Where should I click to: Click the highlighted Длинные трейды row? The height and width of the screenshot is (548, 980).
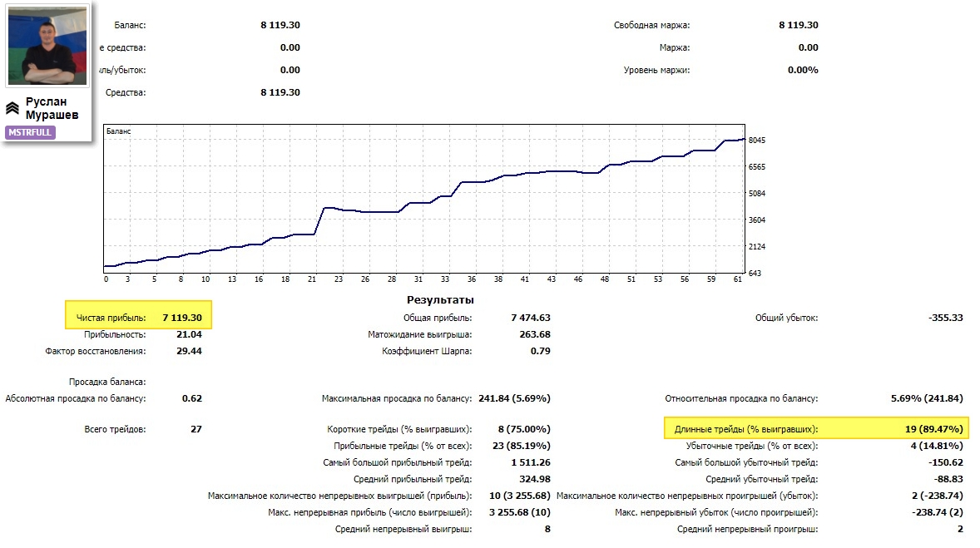point(816,428)
